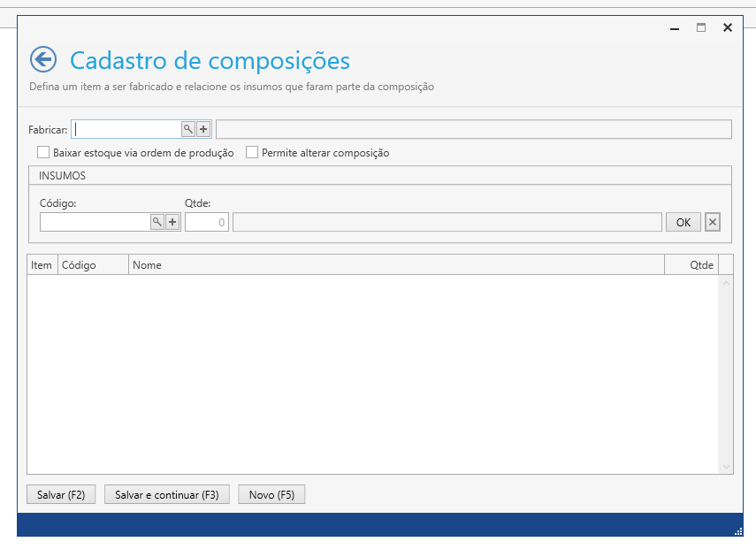Click the Qtde quantity input field
This screenshot has width=756, height=557.
pos(207,222)
